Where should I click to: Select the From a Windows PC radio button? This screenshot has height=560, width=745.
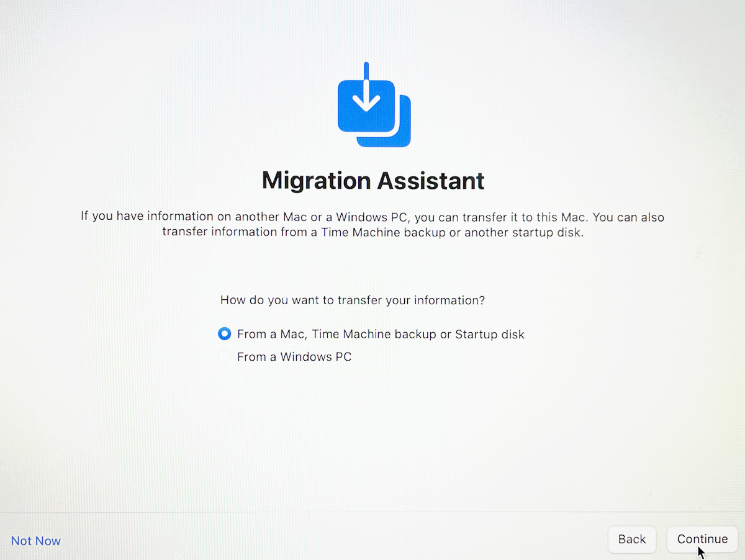coord(225,357)
